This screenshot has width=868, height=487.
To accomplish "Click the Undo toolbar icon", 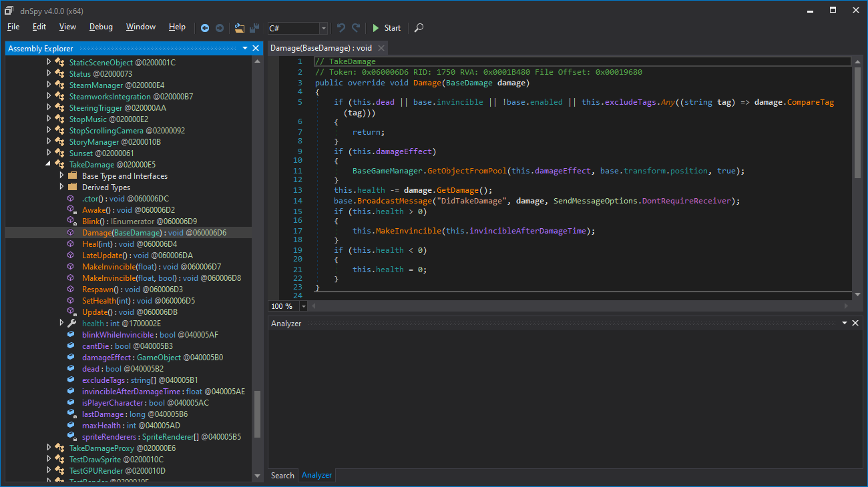I will 341,28.
